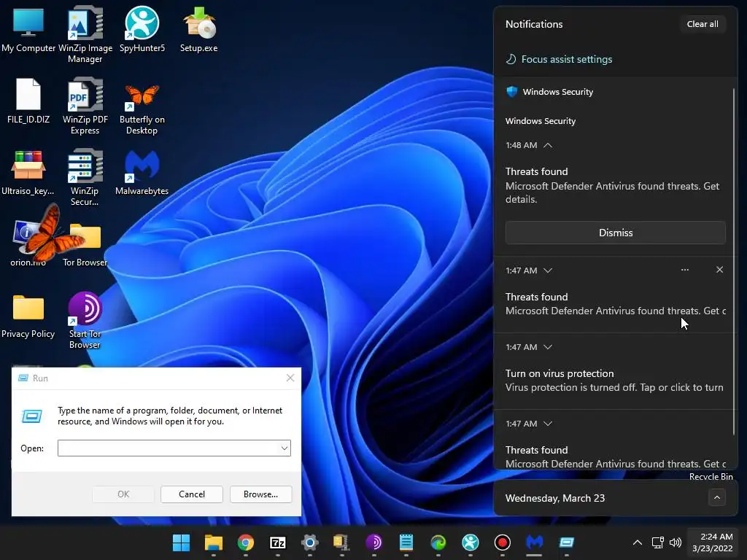Click the red record taskbar icon
Screen dimensions: 747x560
(502, 542)
